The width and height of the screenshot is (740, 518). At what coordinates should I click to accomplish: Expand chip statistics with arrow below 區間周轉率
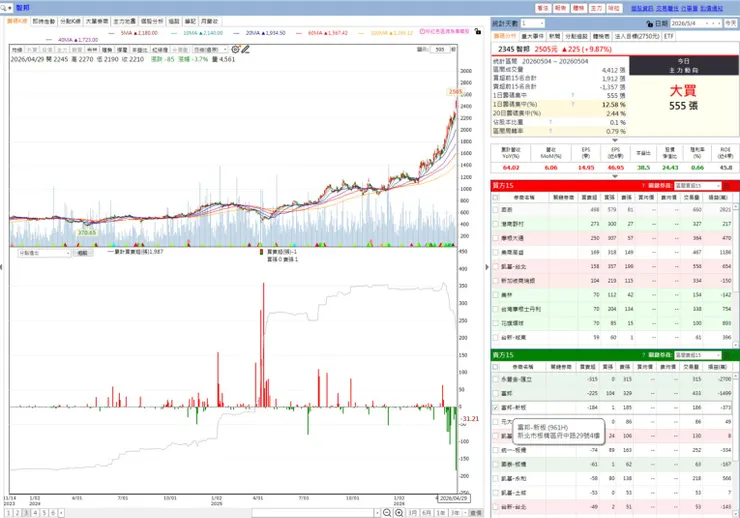click(x=614, y=140)
